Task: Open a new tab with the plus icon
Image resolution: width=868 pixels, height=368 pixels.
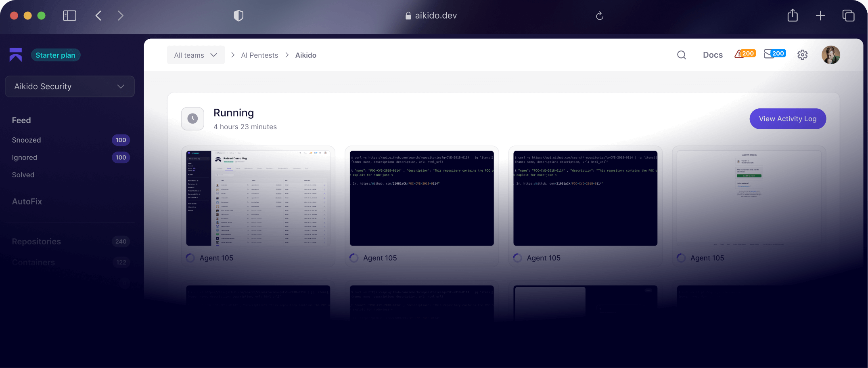Action: point(820,16)
